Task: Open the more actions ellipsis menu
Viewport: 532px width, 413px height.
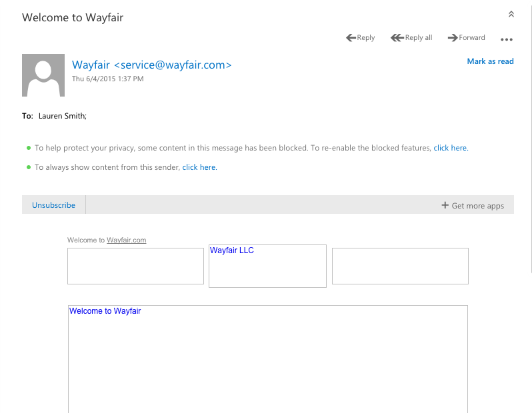Action: click(507, 39)
